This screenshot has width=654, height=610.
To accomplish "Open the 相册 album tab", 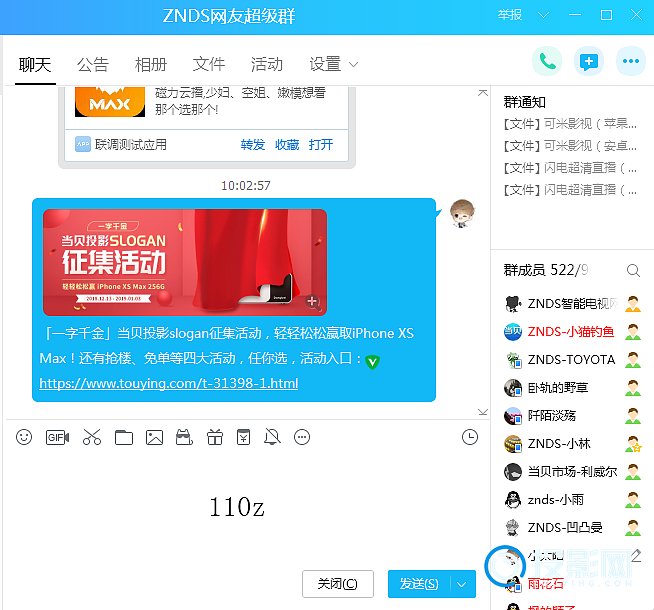I will [151, 65].
